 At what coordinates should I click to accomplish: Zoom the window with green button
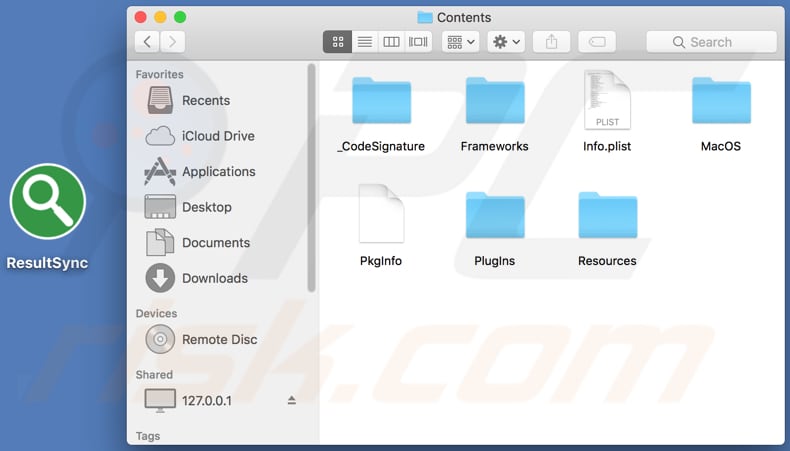tap(180, 18)
